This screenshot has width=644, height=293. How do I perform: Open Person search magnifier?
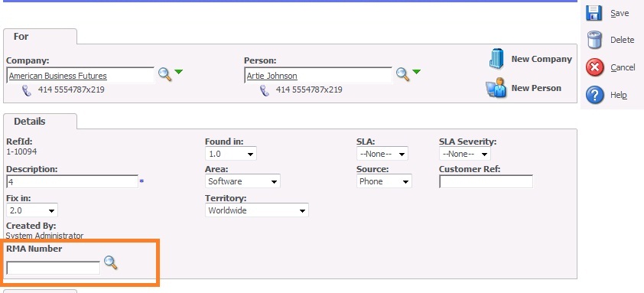pos(402,74)
